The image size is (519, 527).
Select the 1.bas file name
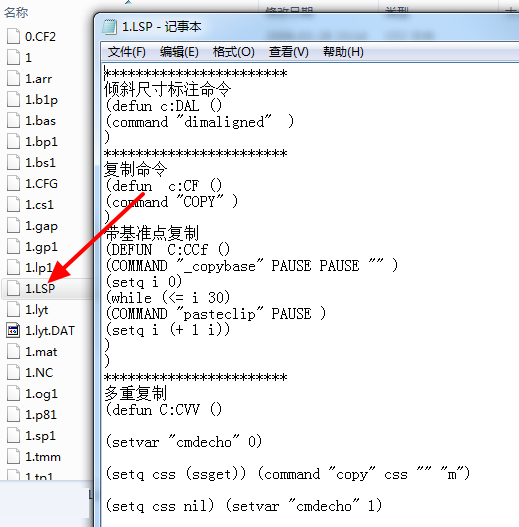click(40, 121)
